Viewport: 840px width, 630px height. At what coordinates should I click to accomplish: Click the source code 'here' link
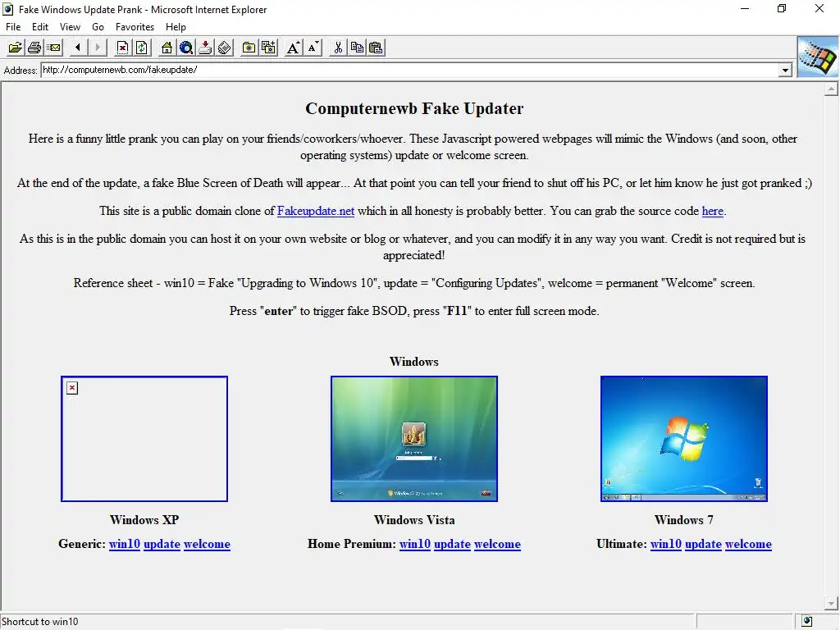click(x=713, y=211)
